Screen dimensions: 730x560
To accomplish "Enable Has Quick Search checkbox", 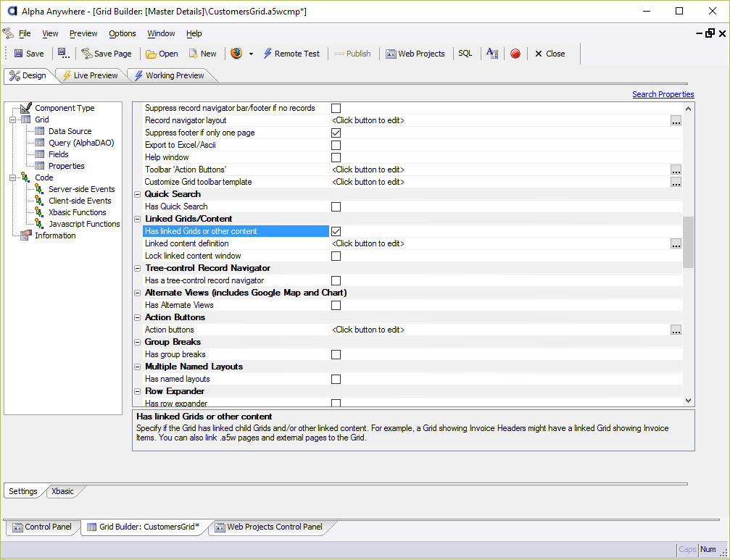I will coord(336,207).
